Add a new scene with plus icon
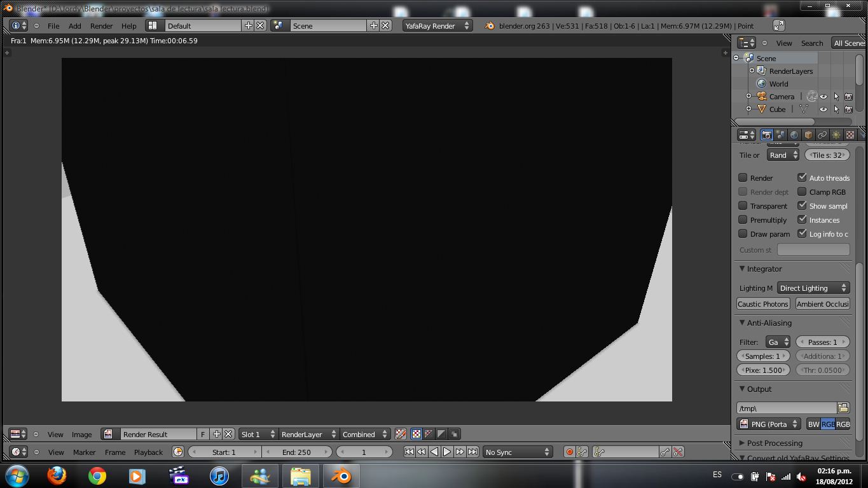The width and height of the screenshot is (868, 488). coord(373,25)
